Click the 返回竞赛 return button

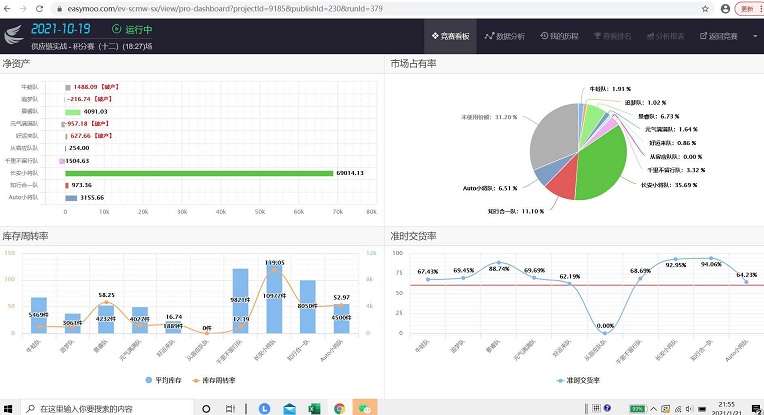coord(717,36)
